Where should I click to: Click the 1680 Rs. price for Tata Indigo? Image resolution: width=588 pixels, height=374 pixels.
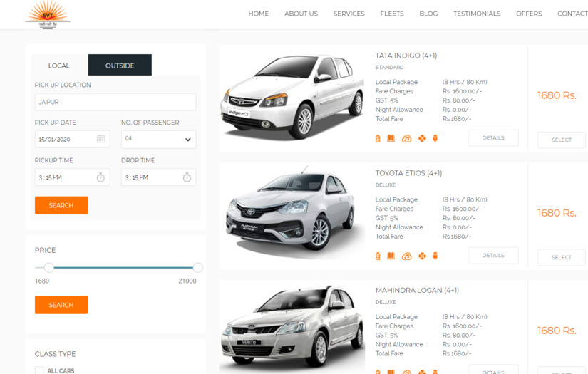point(557,95)
